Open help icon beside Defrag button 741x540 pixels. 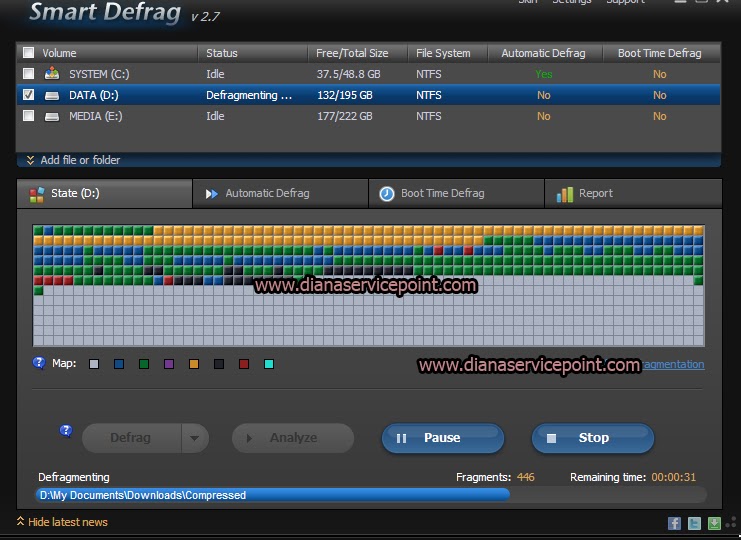pos(66,431)
